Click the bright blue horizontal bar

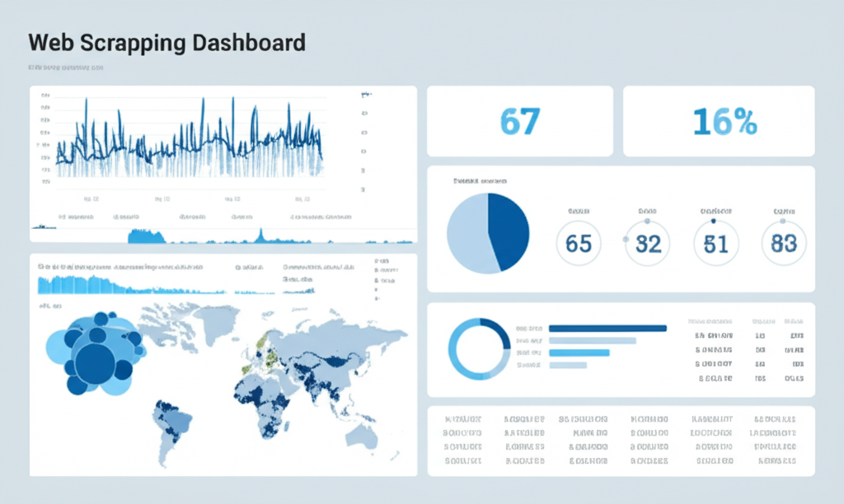578,352
